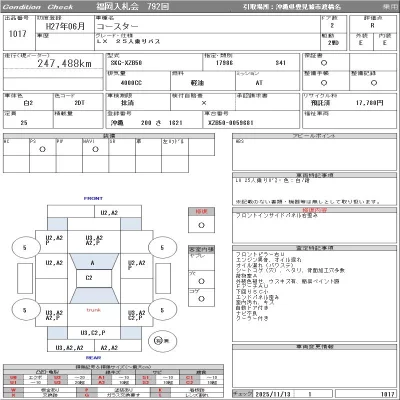400x400 pixels.
Task: Click the circle in the 穴 box
Action: click(x=201, y=281)
